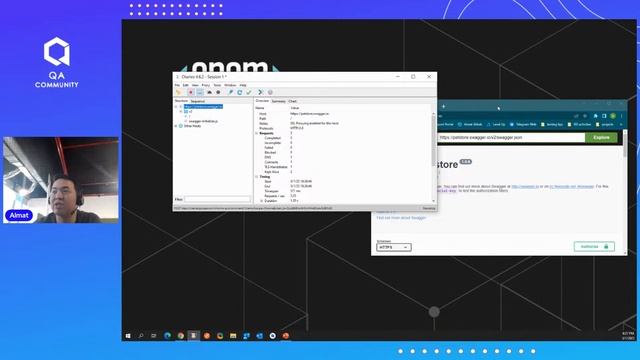This screenshot has height=360, width=640.
Task: Open the View menu in Charles
Action: tap(195, 85)
